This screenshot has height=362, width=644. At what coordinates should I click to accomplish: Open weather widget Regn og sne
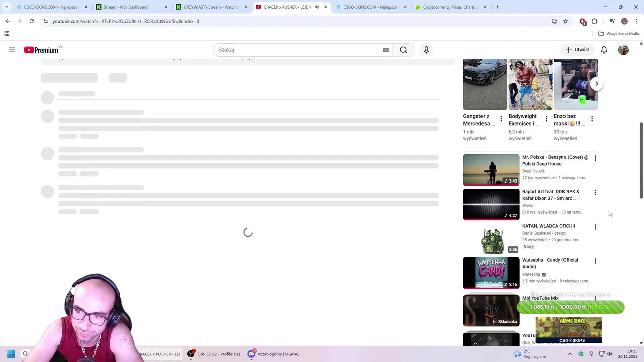click(x=529, y=354)
